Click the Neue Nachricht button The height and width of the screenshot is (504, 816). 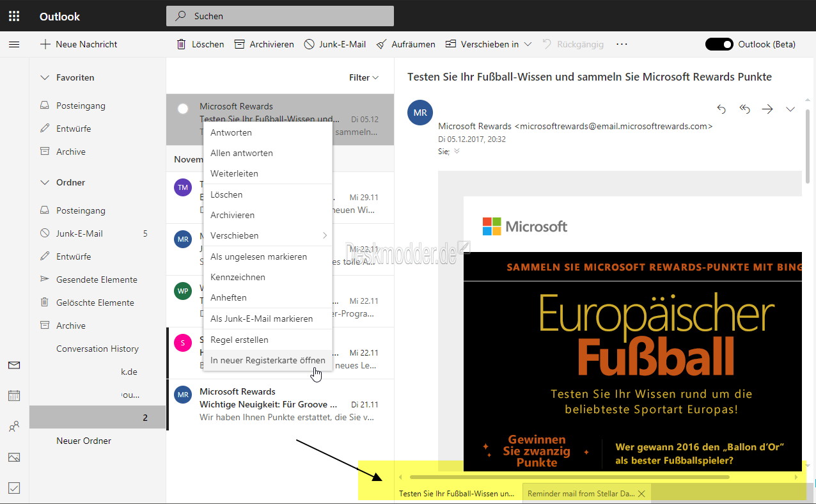tap(79, 44)
